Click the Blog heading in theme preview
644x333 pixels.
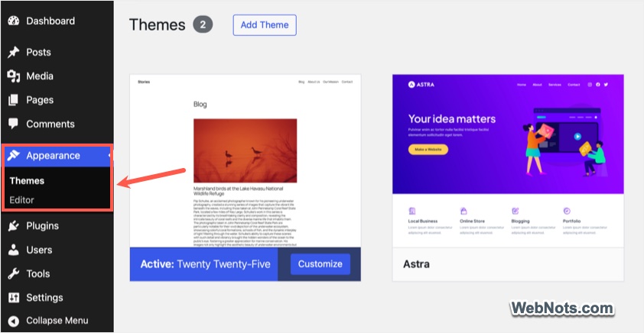(200, 105)
